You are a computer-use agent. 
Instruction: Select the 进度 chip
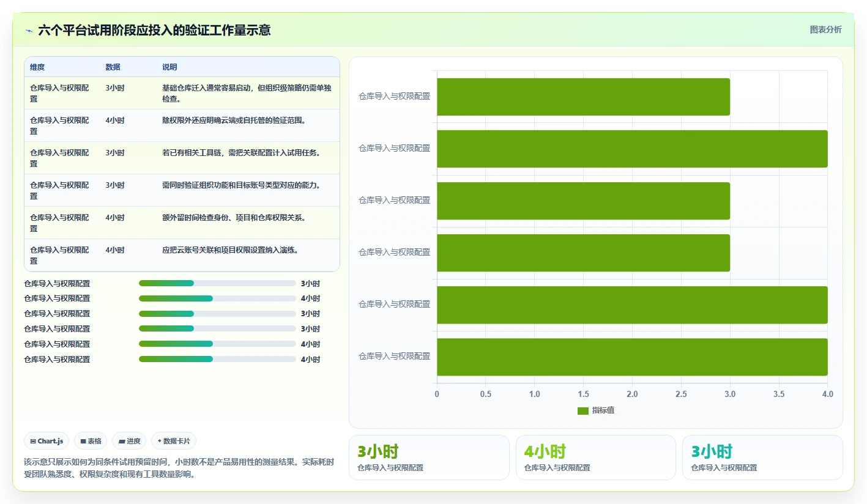[x=129, y=441]
